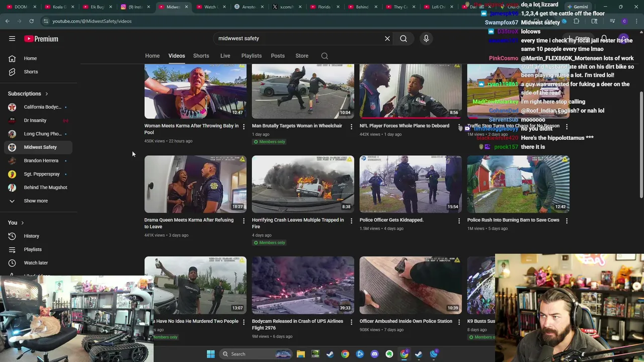Open Steam from the taskbar

[330, 354]
